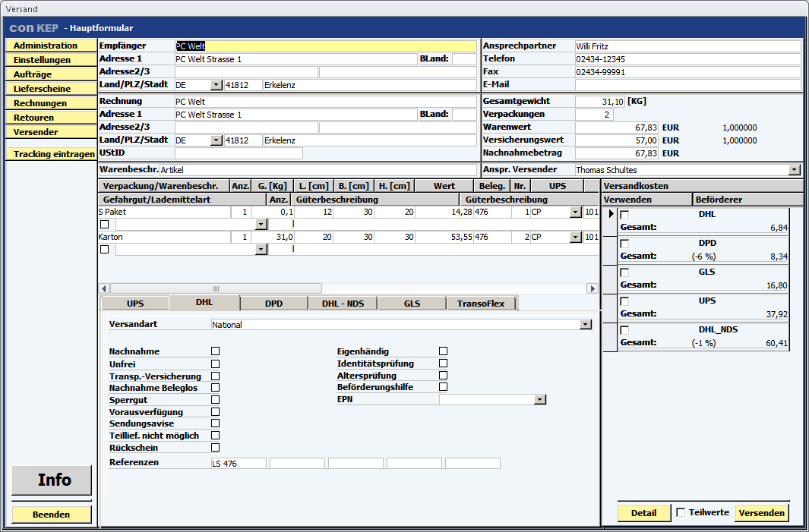This screenshot has width=809, height=532.
Task: Click the horizontal scrollbar thumb
Action: coord(216,288)
